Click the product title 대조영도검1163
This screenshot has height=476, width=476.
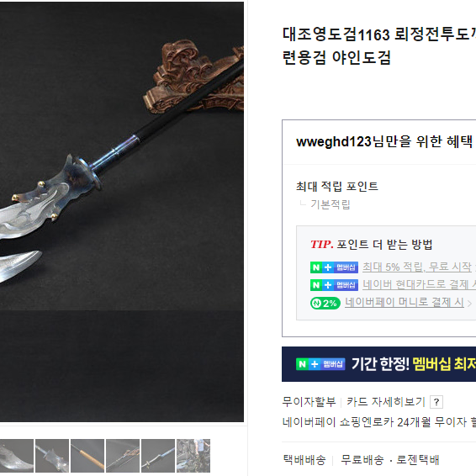(x=336, y=34)
